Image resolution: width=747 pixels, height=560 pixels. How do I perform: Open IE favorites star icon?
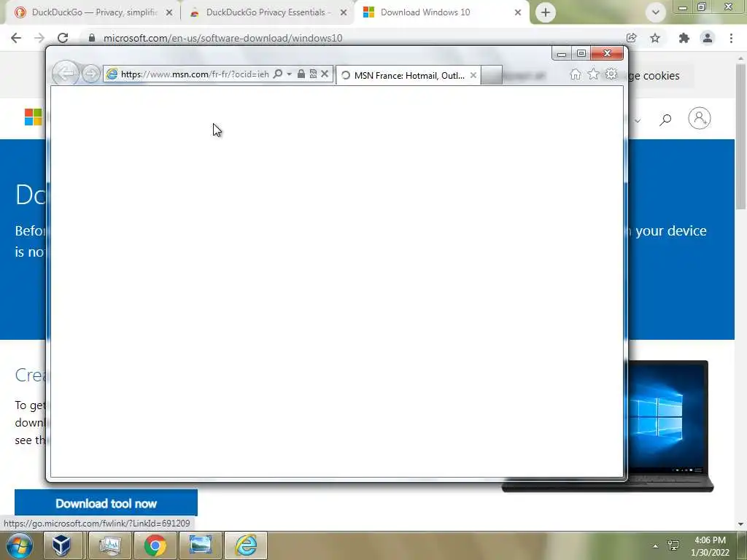pyautogui.click(x=593, y=74)
